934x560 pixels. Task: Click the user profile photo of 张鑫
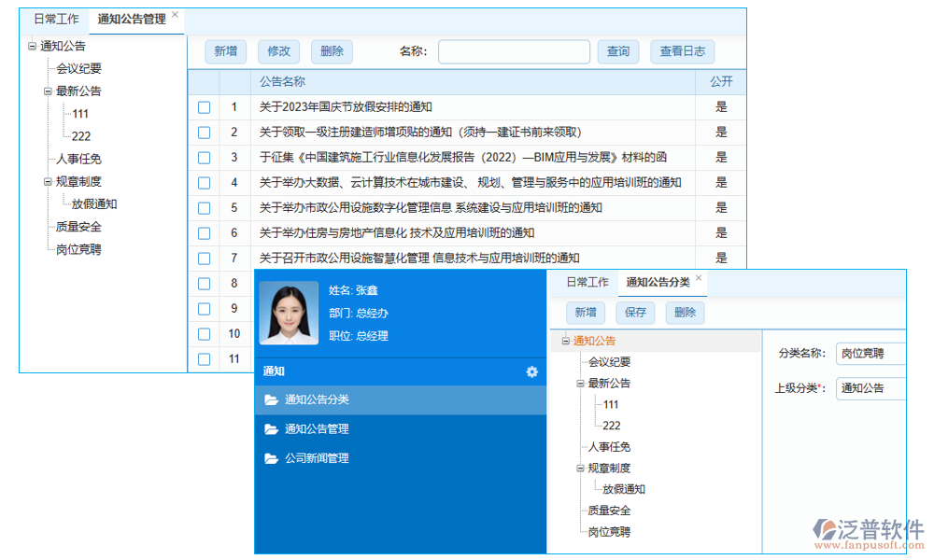pyautogui.click(x=289, y=313)
